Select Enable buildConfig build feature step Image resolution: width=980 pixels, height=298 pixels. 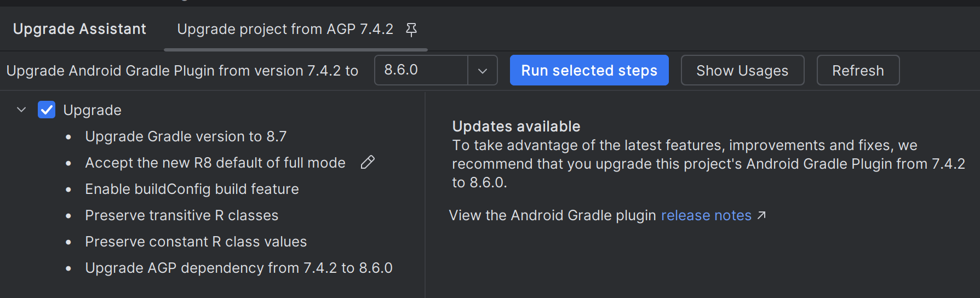point(192,189)
